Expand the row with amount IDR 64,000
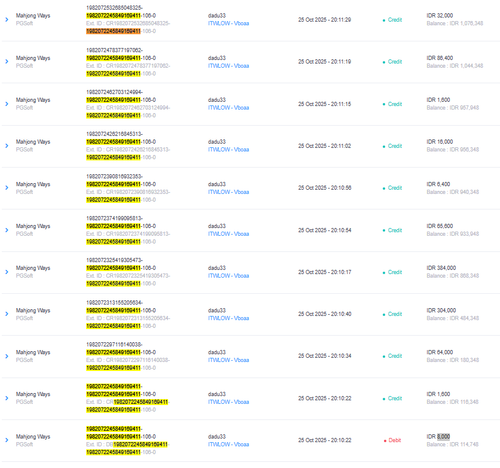500x468 pixels. tap(7, 356)
